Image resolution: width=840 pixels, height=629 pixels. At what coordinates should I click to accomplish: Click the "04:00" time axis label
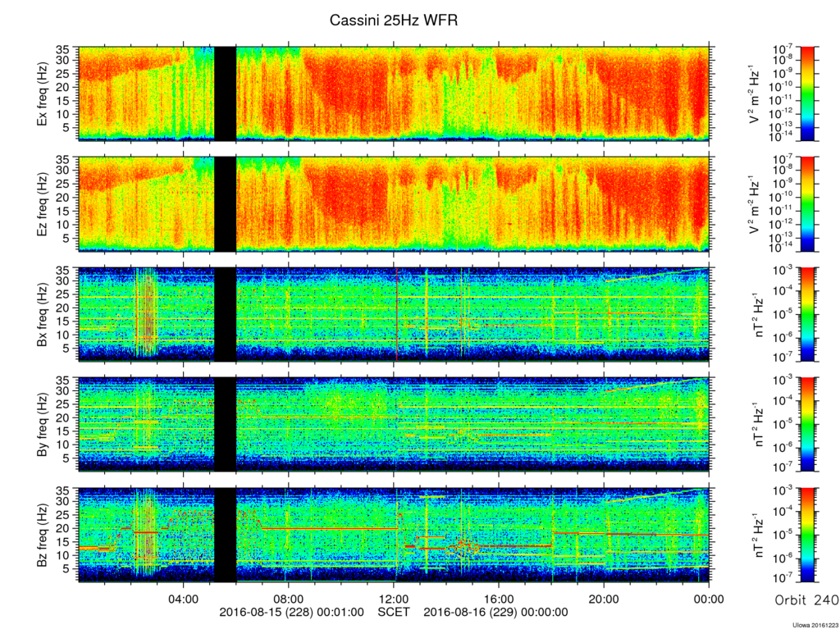click(184, 599)
